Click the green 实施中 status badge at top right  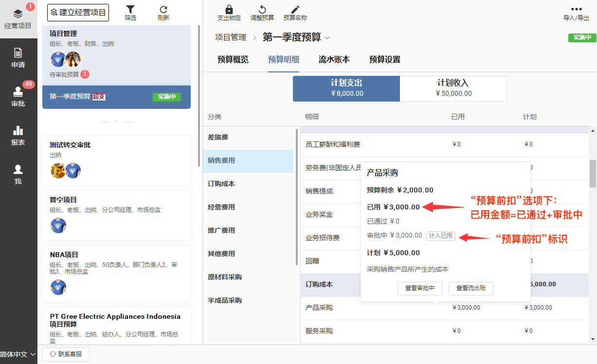click(x=582, y=38)
